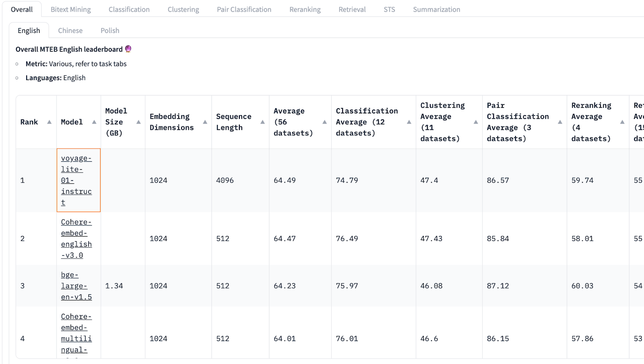The width and height of the screenshot is (644, 364).
Task: Sort by Pair Classification Average arrow
Action: [x=560, y=122]
